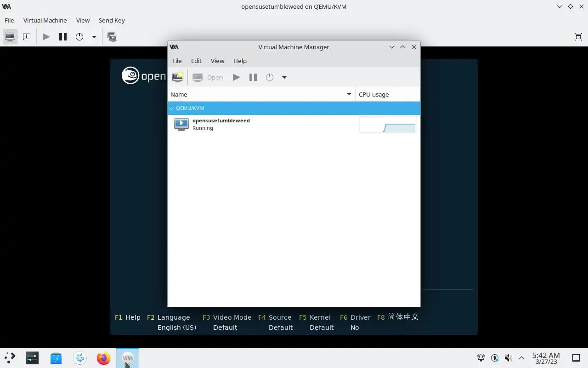Image resolution: width=588 pixels, height=368 pixels.
Task: Open notifications bell in system tray
Action: coord(481,358)
